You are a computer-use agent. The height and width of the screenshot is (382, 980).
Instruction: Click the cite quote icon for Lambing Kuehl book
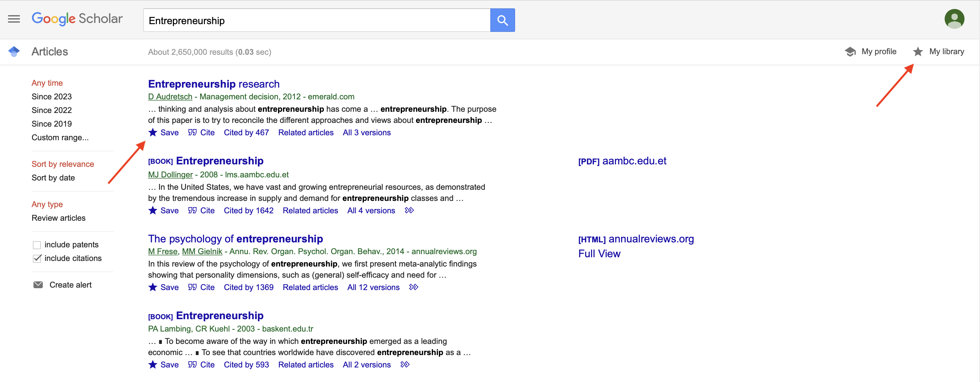click(x=192, y=364)
